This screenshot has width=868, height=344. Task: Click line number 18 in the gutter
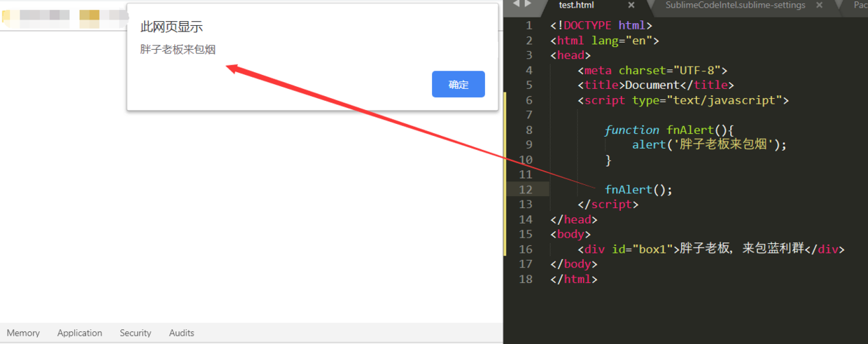[x=526, y=280]
